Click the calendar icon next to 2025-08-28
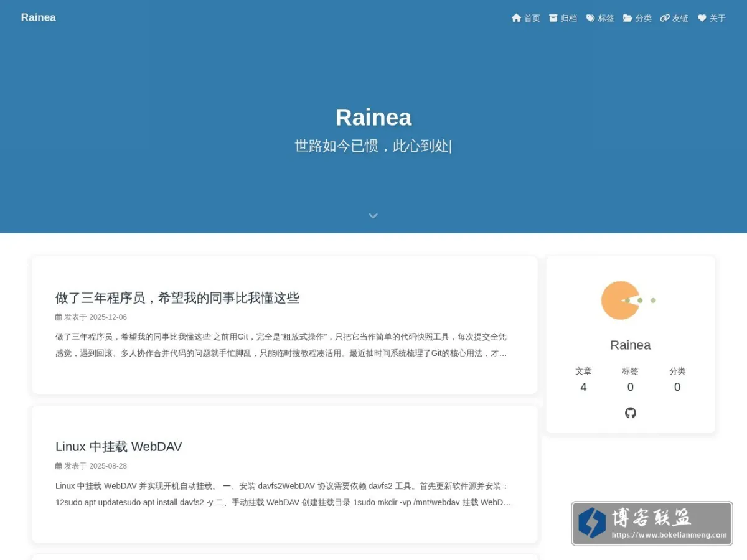The image size is (747, 560). (x=59, y=466)
